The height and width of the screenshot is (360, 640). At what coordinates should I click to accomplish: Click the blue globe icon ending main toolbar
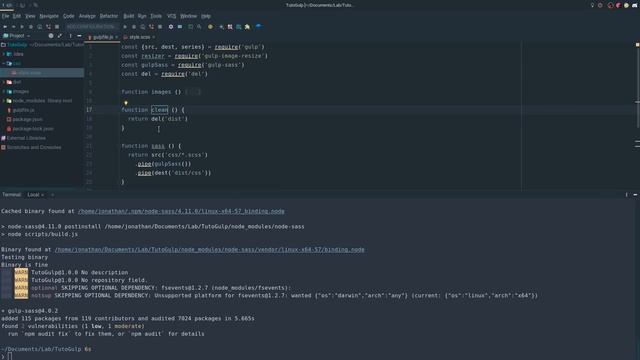[258, 27]
